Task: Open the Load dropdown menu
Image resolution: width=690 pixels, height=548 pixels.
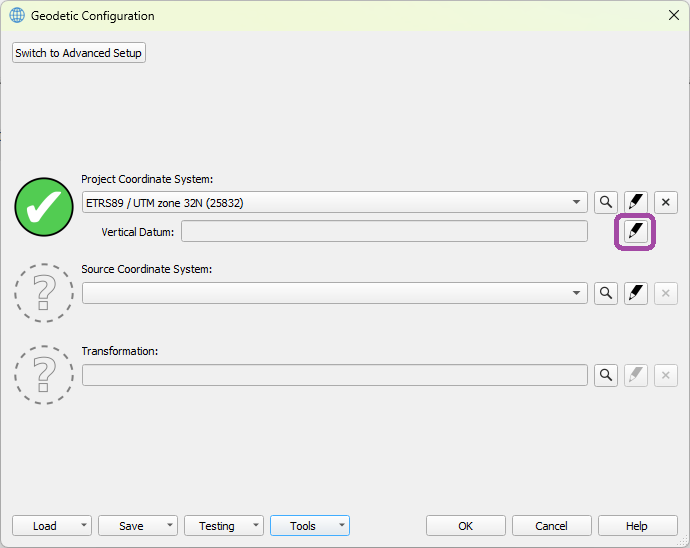Action: pyautogui.click(x=82, y=526)
